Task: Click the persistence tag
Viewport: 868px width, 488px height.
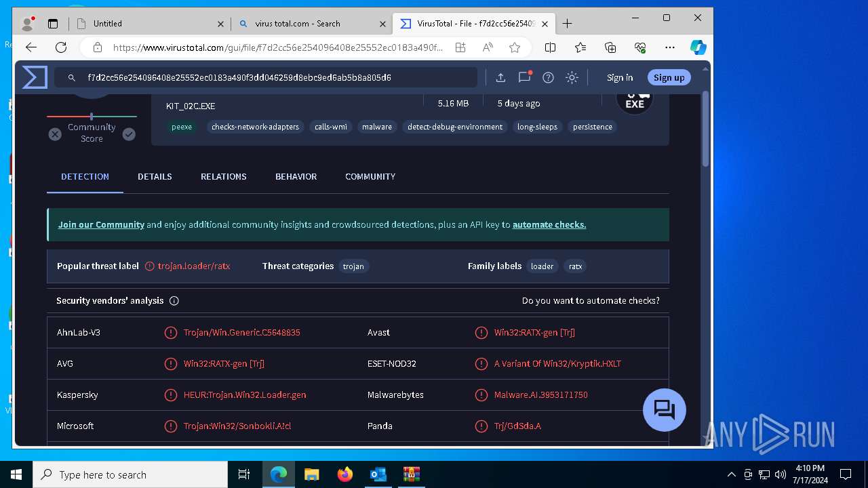Action: point(593,127)
